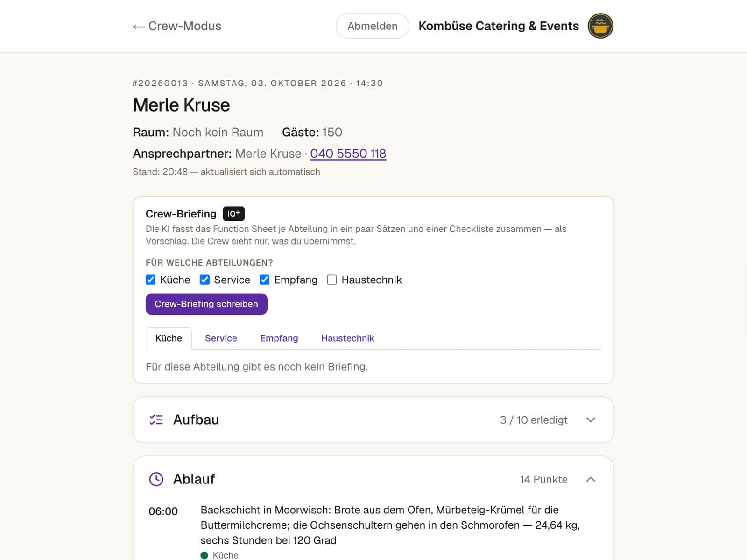Click the Crew-Briefing schreiben button
The height and width of the screenshot is (560, 747).
[206, 304]
